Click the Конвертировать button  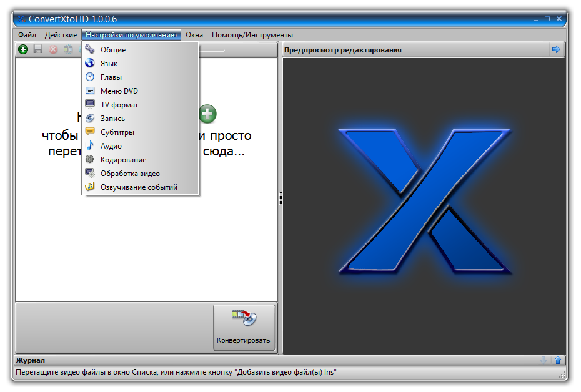tap(244, 328)
